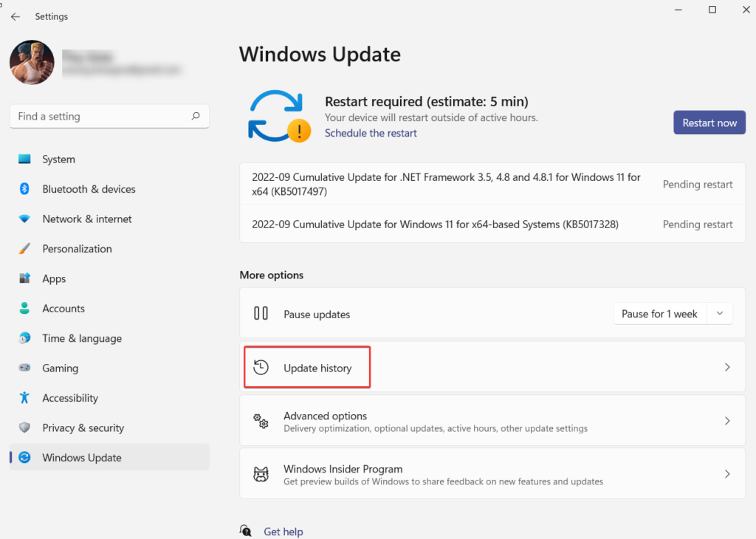Click the Bluetooth icon in sidebar
756x539 pixels.
click(24, 189)
